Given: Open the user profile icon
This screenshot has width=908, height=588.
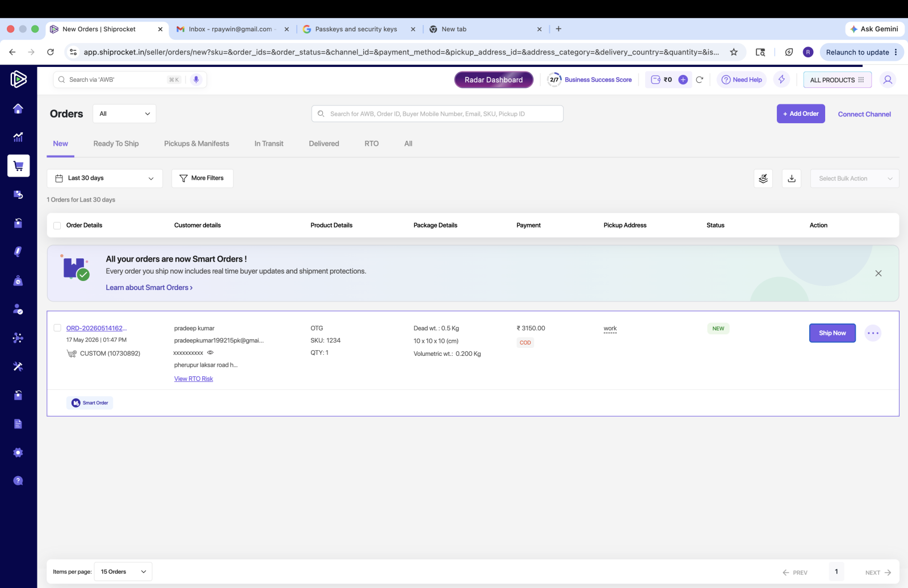Looking at the screenshot, I should pyautogui.click(x=888, y=79).
